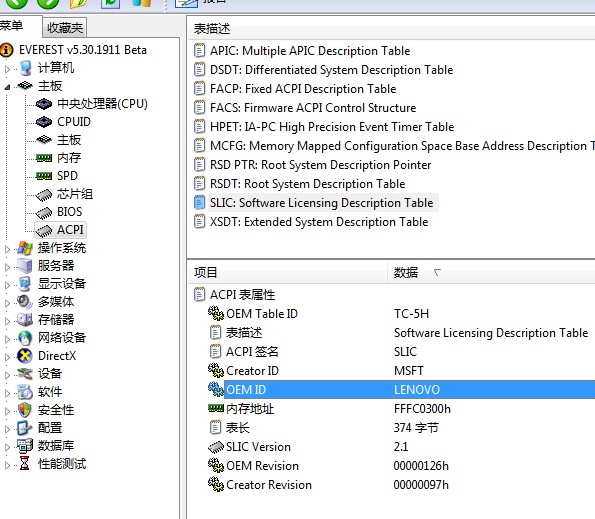This screenshot has height=519, width=595.
Task: Switch to the 收藏夹 tab
Action: click(x=65, y=28)
